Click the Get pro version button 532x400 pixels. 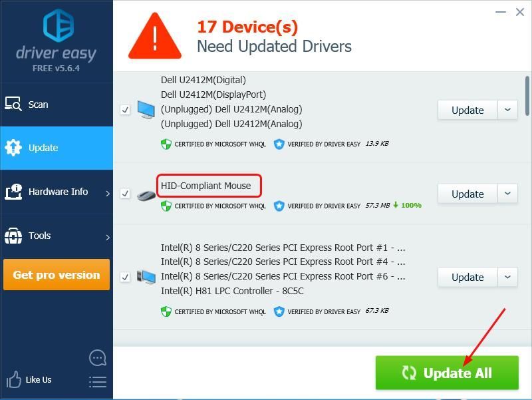tap(57, 275)
